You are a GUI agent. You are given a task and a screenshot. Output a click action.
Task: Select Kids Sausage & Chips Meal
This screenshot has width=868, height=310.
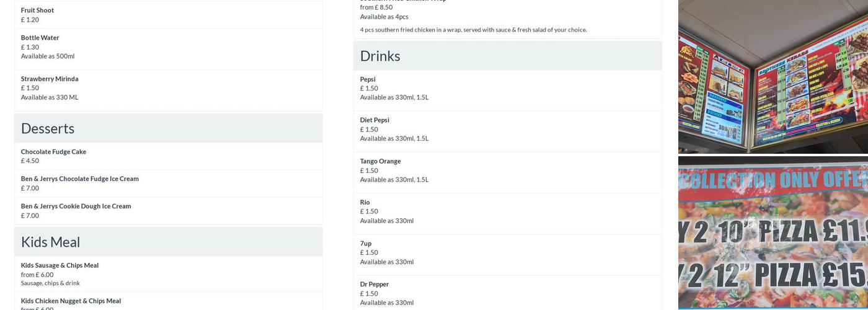168,274
